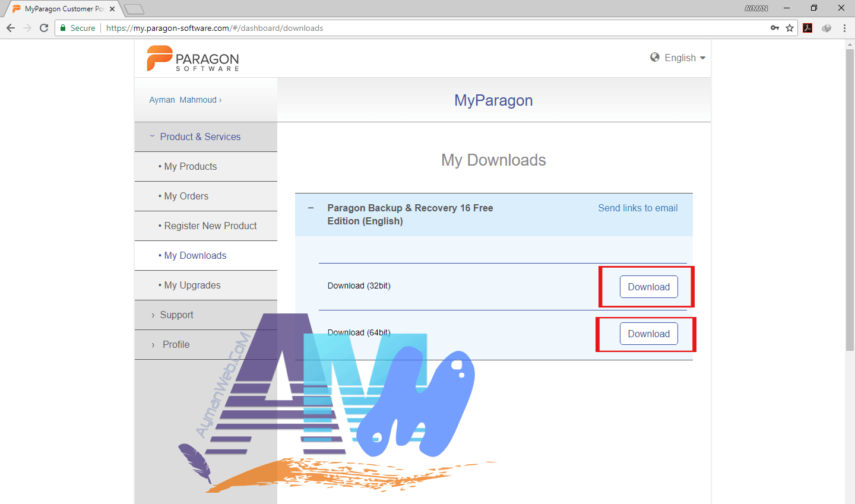Expand the Support section
The image size is (855, 504).
pyautogui.click(x=206, y=315)
